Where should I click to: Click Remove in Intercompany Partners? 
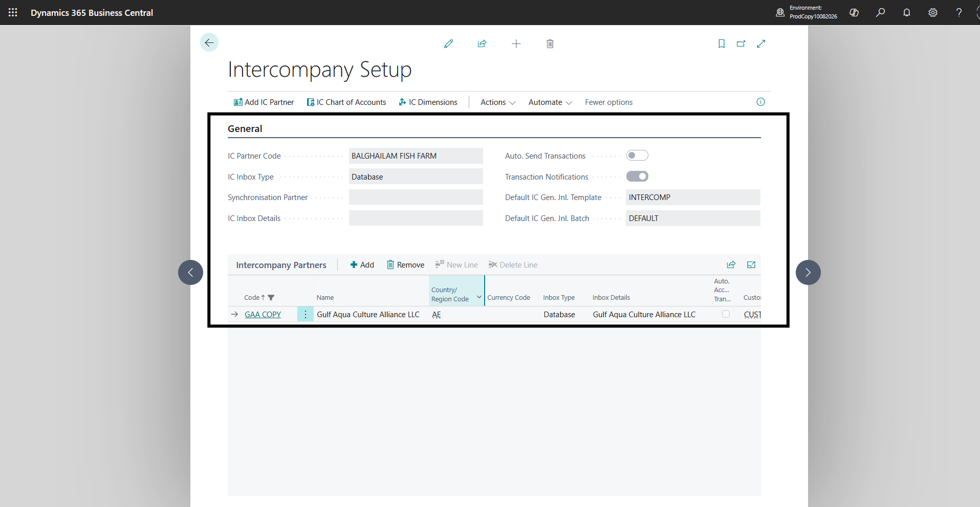tap(406, 264)
